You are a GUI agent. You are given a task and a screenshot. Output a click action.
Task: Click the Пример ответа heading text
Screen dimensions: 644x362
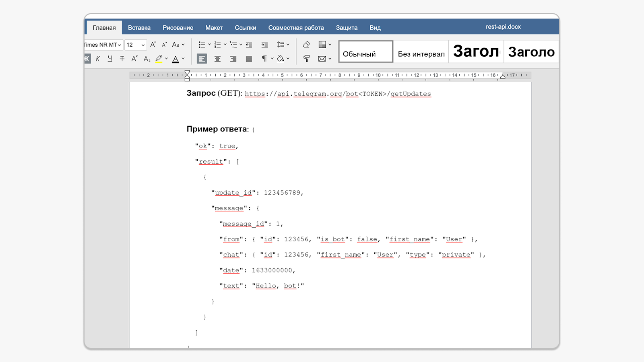[218, 129]
